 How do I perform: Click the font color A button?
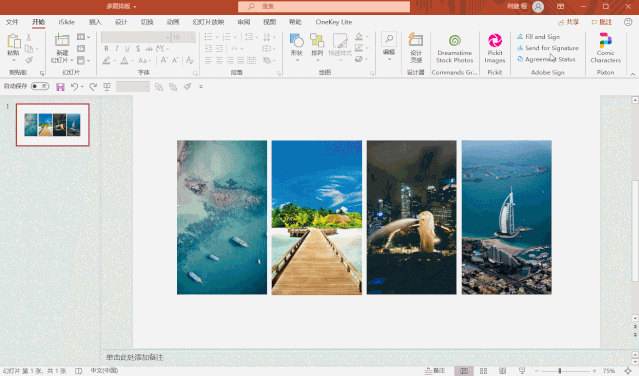pos(124,60)
